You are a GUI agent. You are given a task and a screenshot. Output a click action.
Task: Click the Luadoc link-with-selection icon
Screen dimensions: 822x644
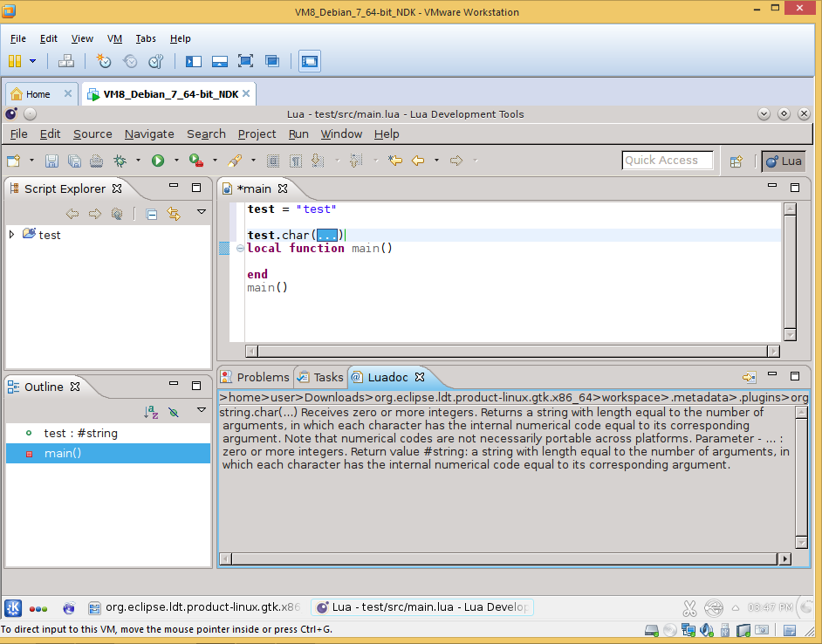point(749,377)
